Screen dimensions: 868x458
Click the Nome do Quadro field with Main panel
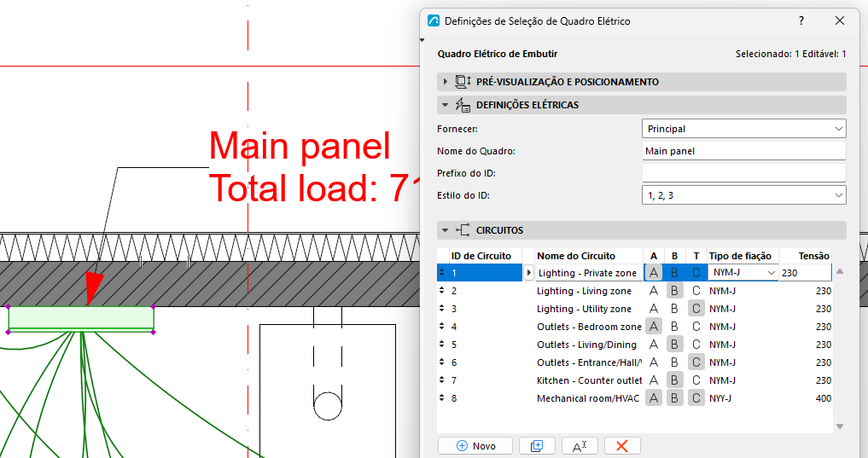(744, 151)
